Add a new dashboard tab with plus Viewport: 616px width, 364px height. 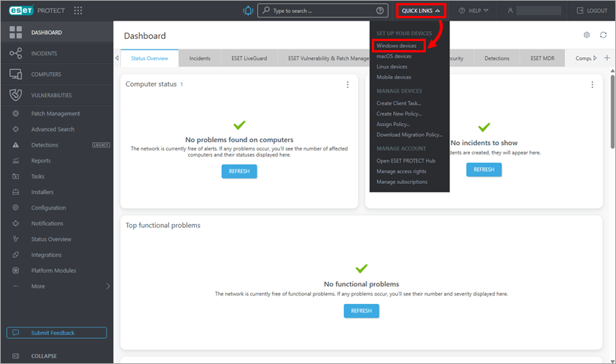coord(607,58)
